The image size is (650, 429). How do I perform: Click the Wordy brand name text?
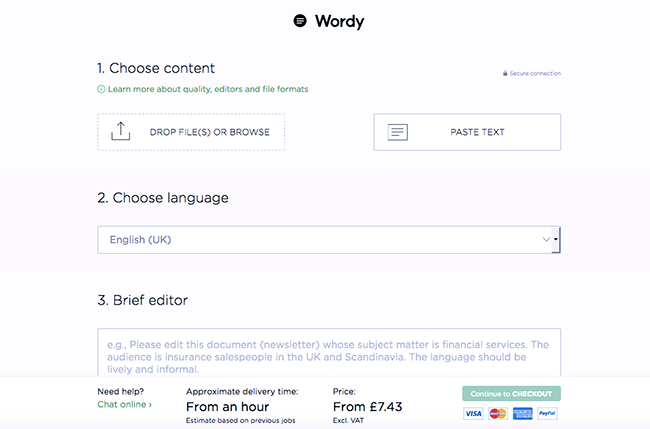click(x=340, y=22)
